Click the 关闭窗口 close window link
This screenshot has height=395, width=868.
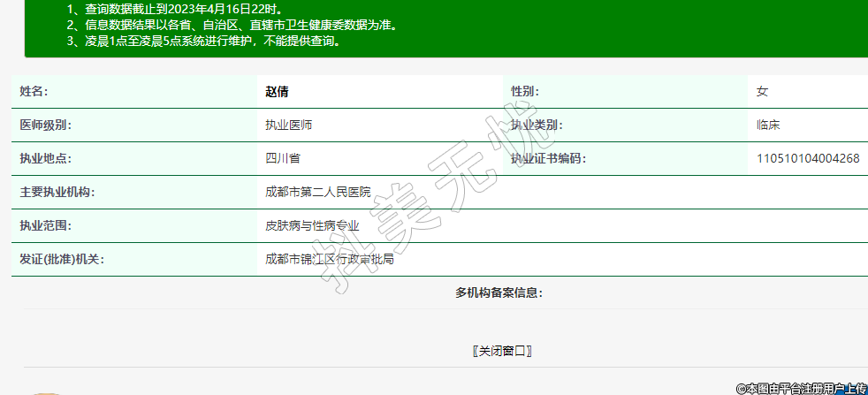pyautogui.click(x=502, y=351)
